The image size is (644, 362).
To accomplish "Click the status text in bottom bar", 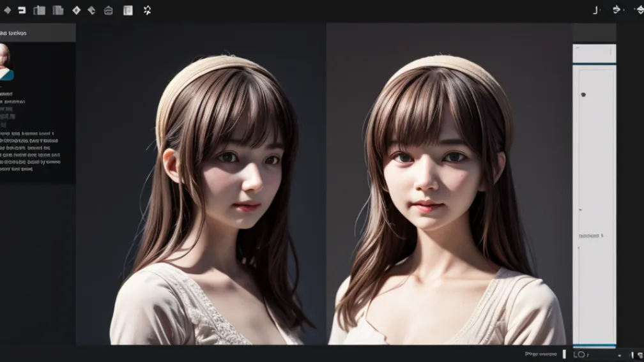I will tap(540, 354).
